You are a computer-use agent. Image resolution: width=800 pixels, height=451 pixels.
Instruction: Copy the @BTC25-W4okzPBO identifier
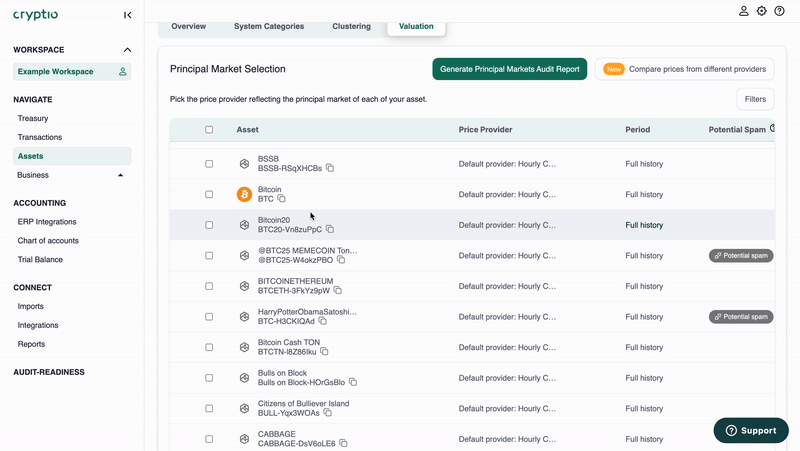(341, 260)
